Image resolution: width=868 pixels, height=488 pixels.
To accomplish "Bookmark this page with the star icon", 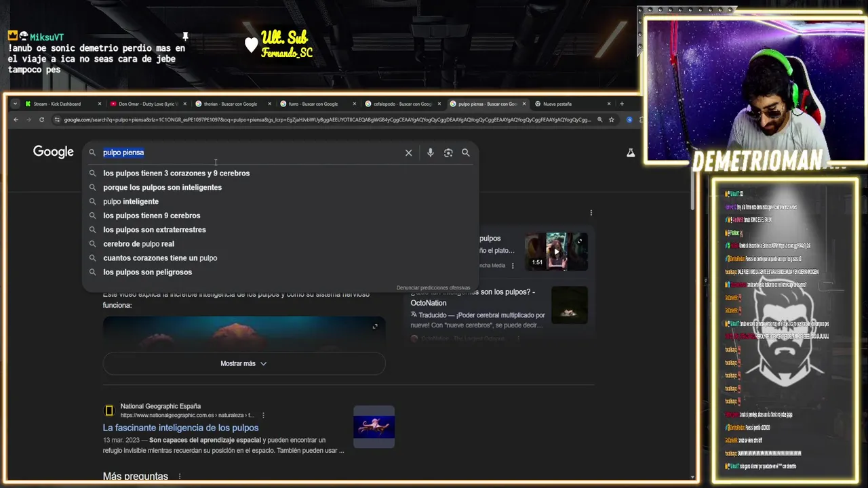I will [612, 120].
